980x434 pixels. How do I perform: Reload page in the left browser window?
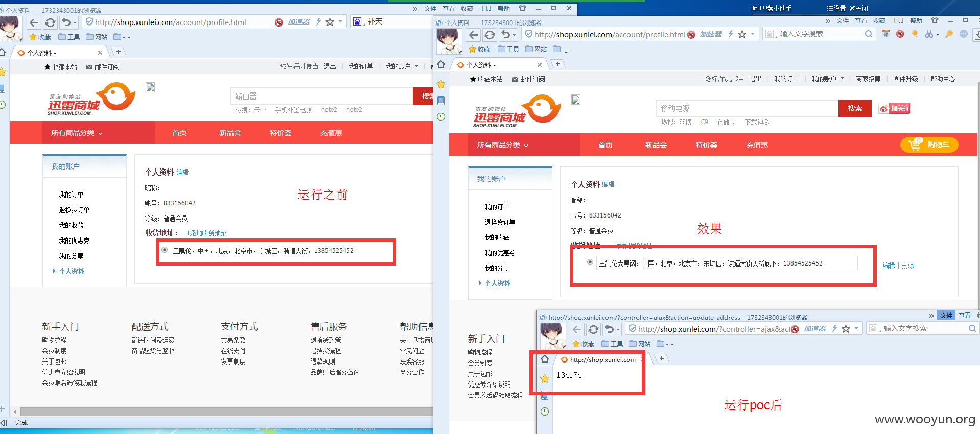[50, 22]
